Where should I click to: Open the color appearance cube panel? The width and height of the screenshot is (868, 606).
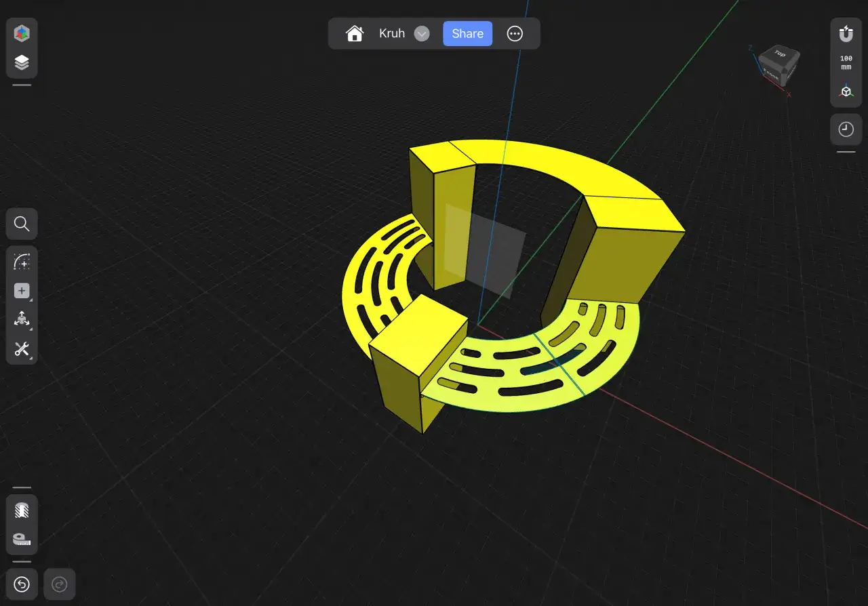pyautogui.click(x=22, y=33)
